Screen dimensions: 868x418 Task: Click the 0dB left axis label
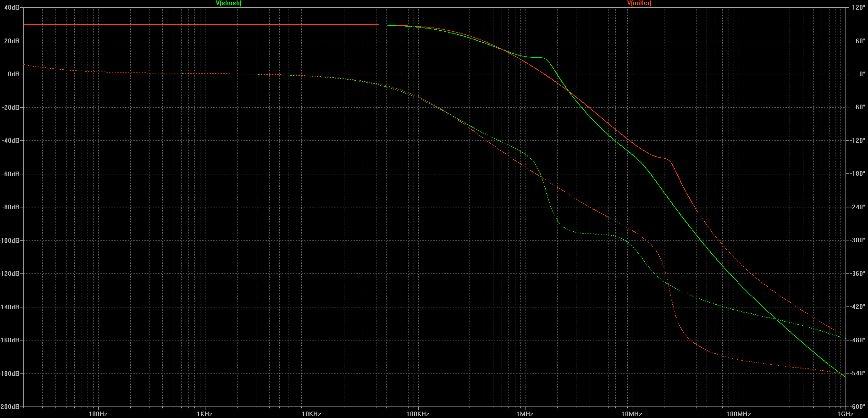coord(13,74)
